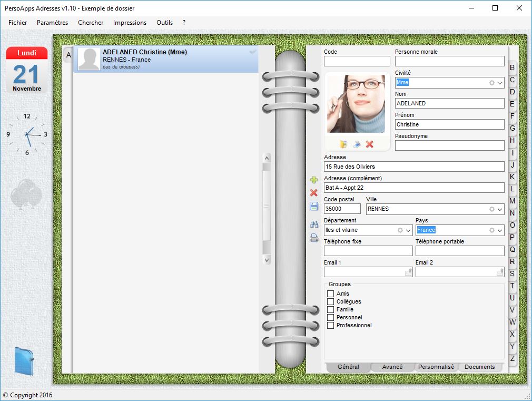The image size is (532, 401).
Task: Click the chevron on the ADELANED list entry
Action: [x=253, y=52]
